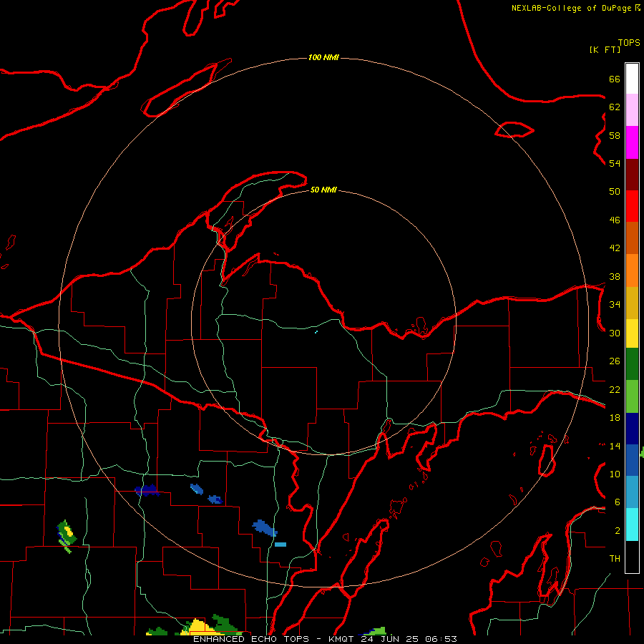Image resolution: width=644 pixels, height=644 pixels.
Task: Select the magenta legend swatch
Action: 632,142
